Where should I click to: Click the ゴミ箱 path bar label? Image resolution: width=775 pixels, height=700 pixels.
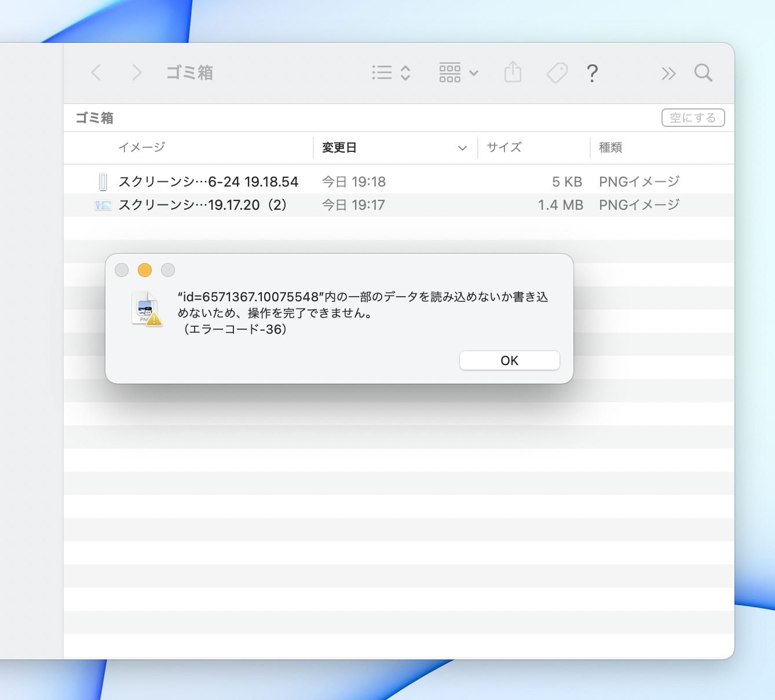pyautogui.click(x=94, y=118)
